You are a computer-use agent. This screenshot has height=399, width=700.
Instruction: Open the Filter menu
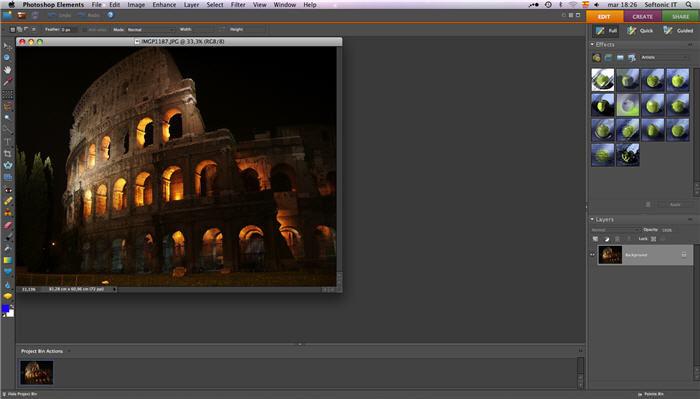point(238,4)
